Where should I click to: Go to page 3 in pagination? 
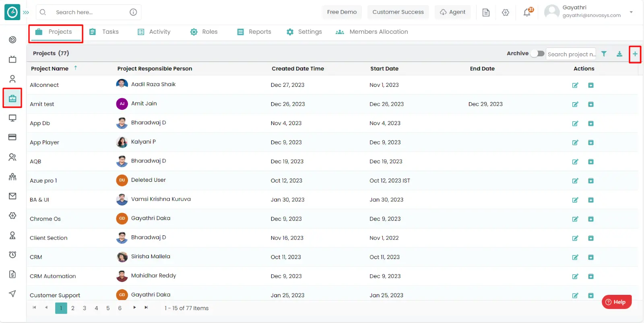[x=85, y=308]
